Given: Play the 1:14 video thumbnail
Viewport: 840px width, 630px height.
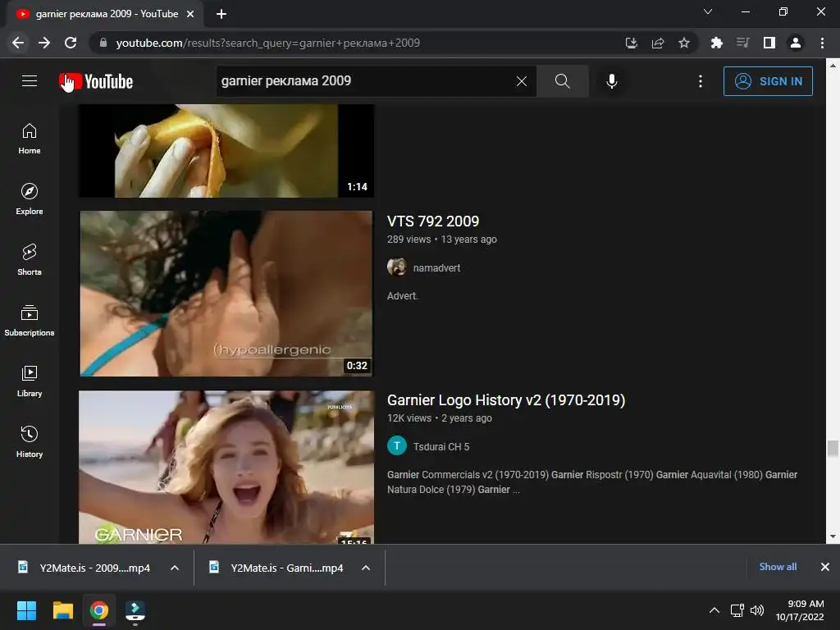Looking at the screenshot, I should tap(226, 151).
